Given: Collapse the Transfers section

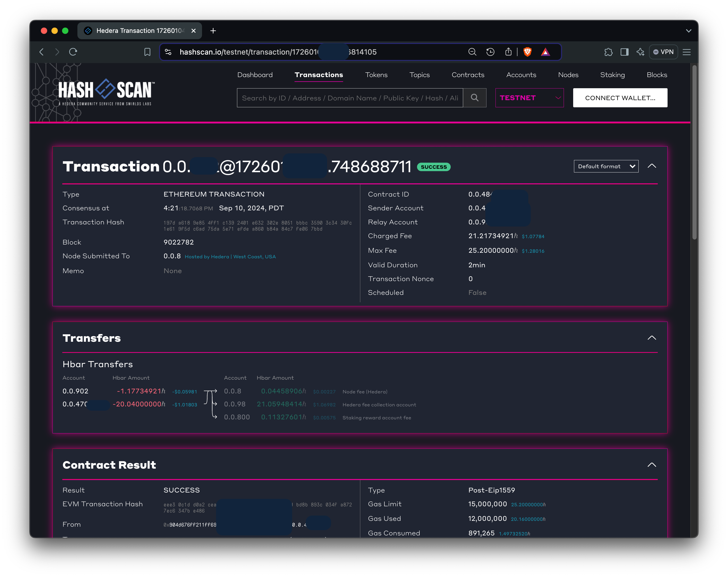Looking at the screenshot, I should (652, 338).
